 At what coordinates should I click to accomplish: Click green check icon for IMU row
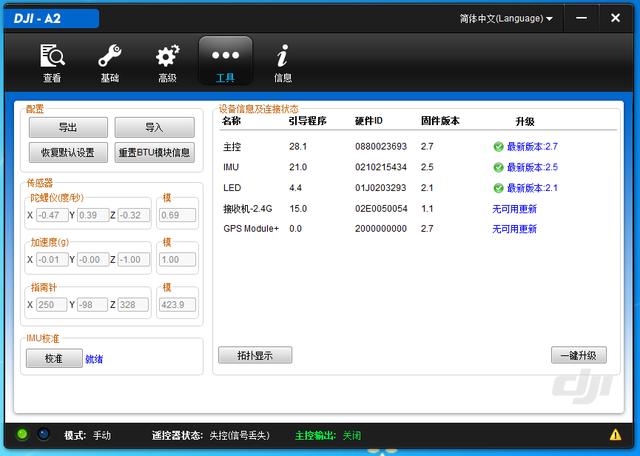[498, 167]
